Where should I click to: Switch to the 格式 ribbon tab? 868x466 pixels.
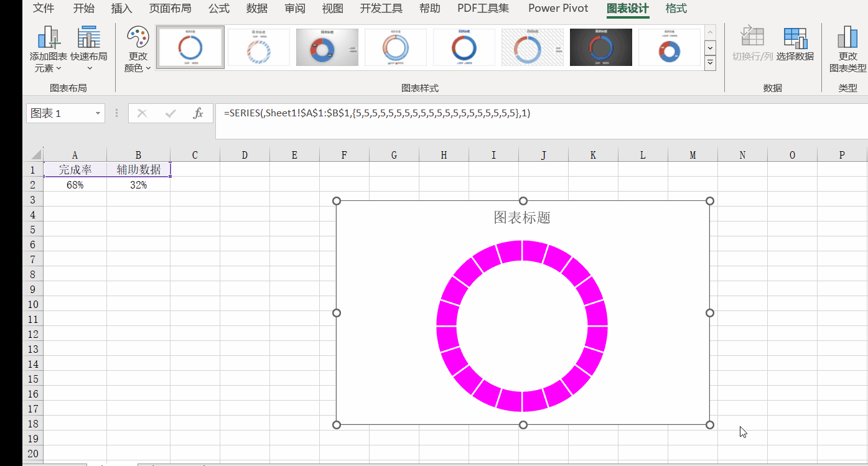click(x=676, y=8)
